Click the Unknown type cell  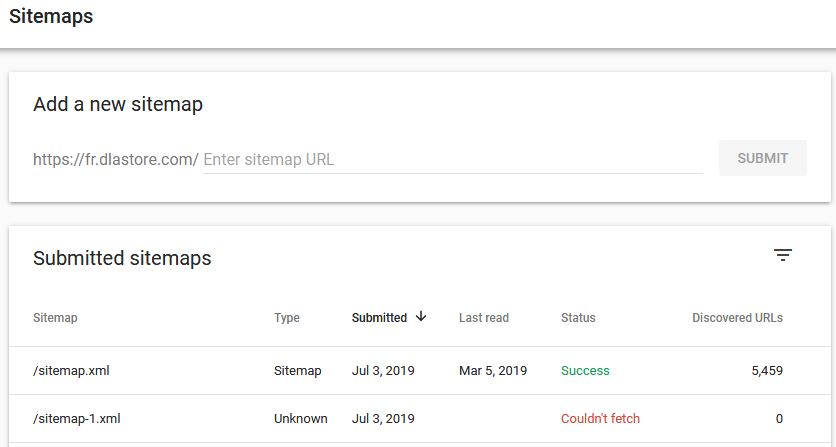pos(301,419)
